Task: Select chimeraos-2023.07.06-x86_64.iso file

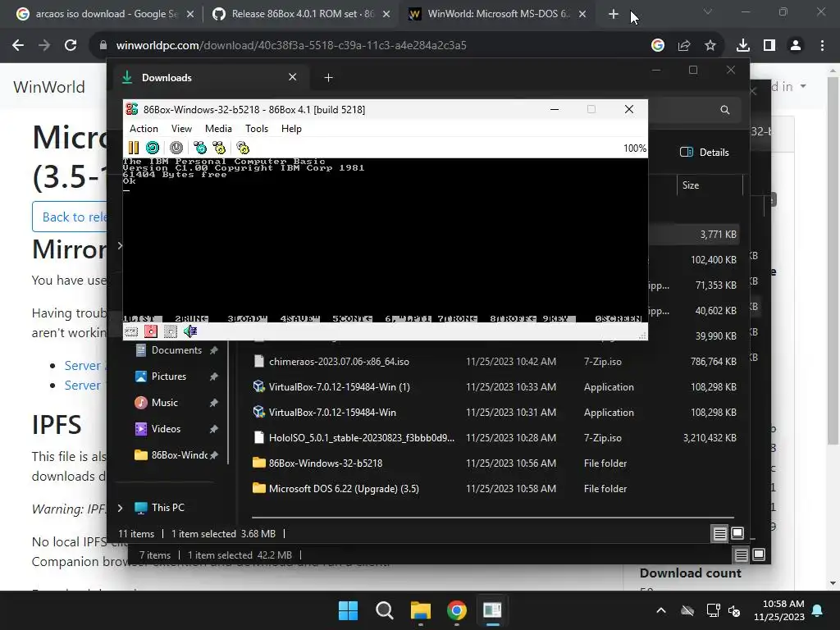Action: [495, 362]
